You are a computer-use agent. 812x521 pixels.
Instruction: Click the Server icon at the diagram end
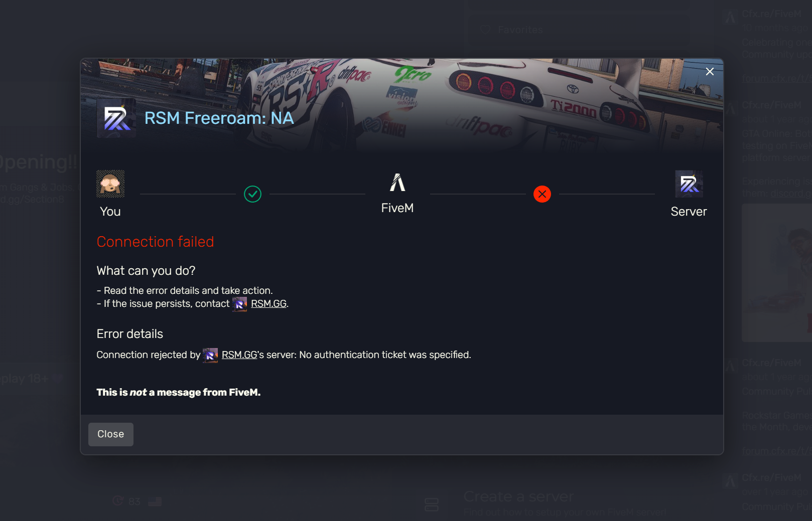689,184
